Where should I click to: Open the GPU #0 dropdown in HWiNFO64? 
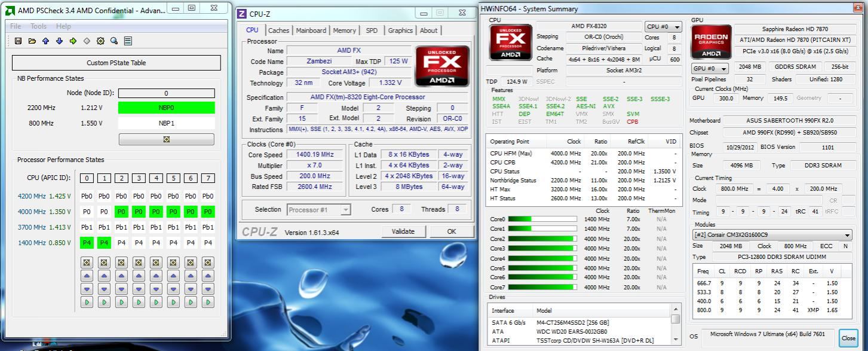coord(710,69)
